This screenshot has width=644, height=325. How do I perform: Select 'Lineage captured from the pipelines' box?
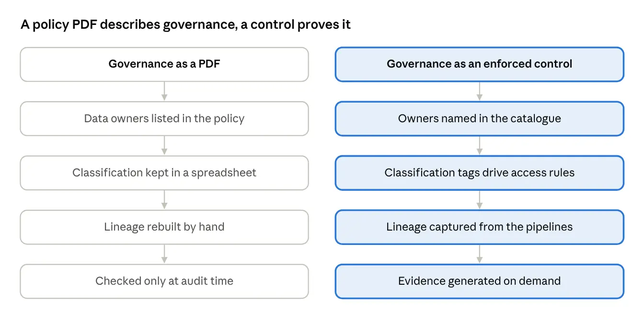(480, 227)
